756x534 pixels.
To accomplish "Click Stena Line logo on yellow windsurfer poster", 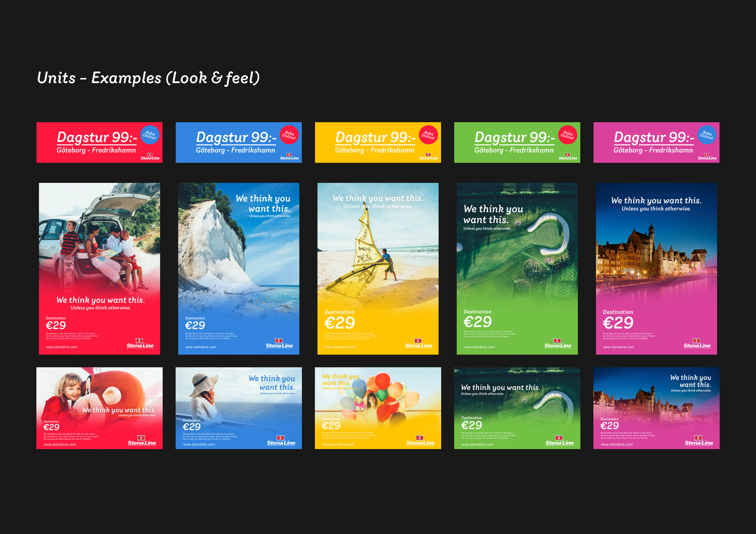I will pos(419,344).
